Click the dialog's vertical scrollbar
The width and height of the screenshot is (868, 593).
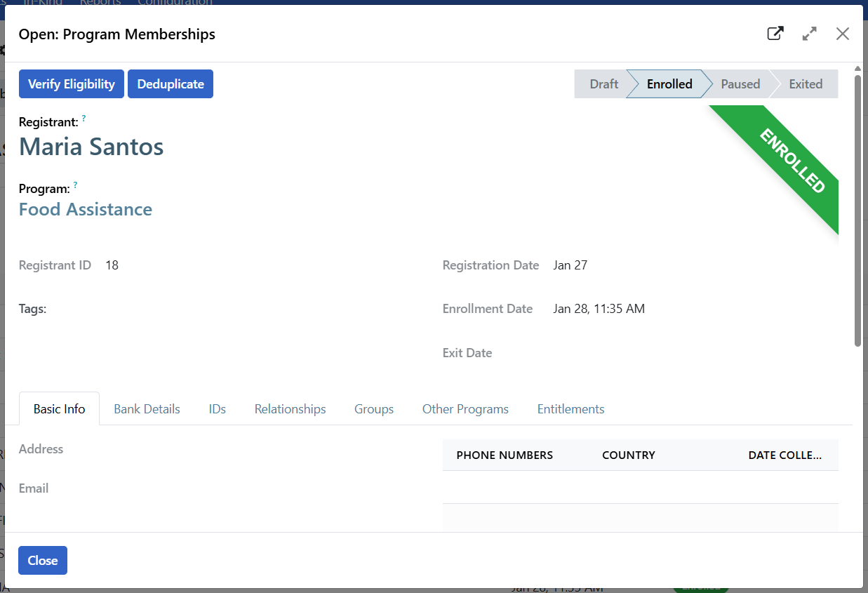857,211
